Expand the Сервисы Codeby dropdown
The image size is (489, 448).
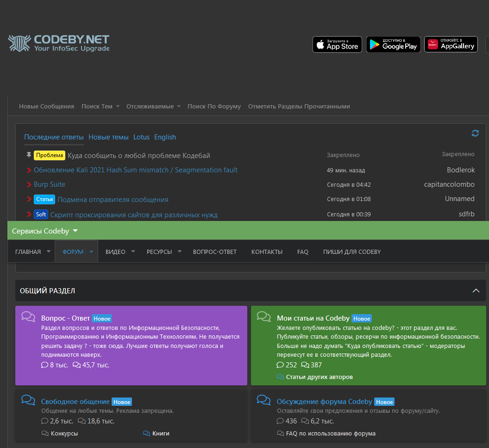click(x=45, y=231)
